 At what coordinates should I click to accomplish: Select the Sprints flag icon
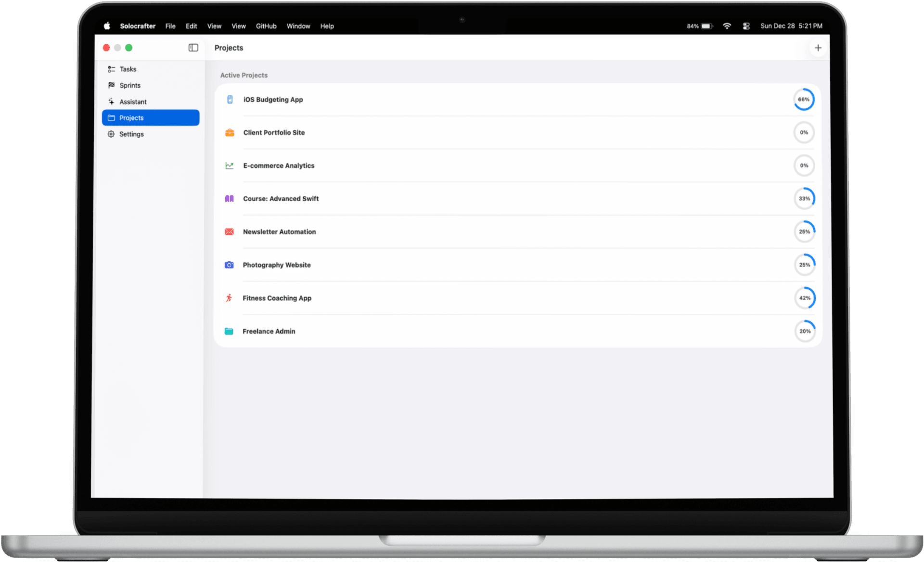tap(111, 85)
